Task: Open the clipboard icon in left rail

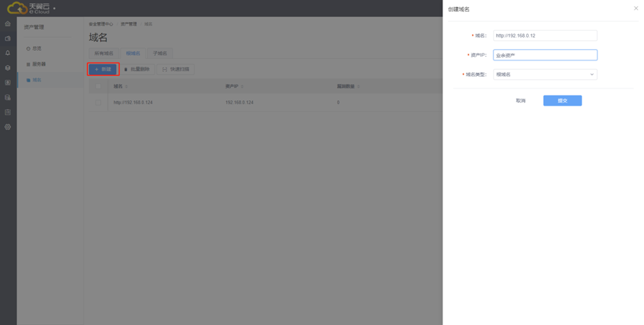Action: [x=8, y=112]
